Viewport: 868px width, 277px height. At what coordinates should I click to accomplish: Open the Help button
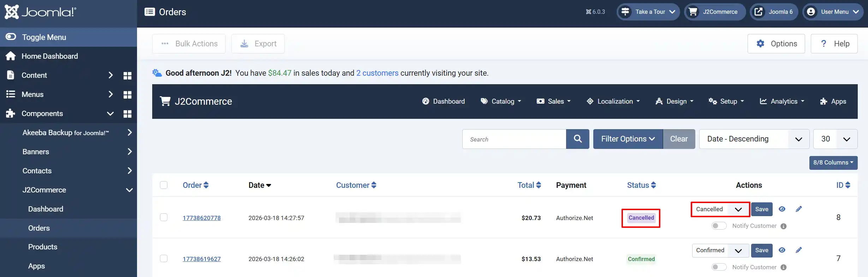[x=834, y=44]
